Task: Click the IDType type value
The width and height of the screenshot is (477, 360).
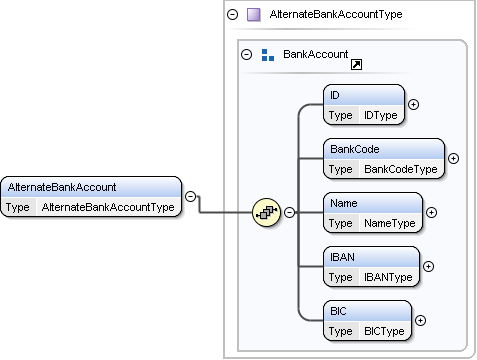Action: (380, 115)
